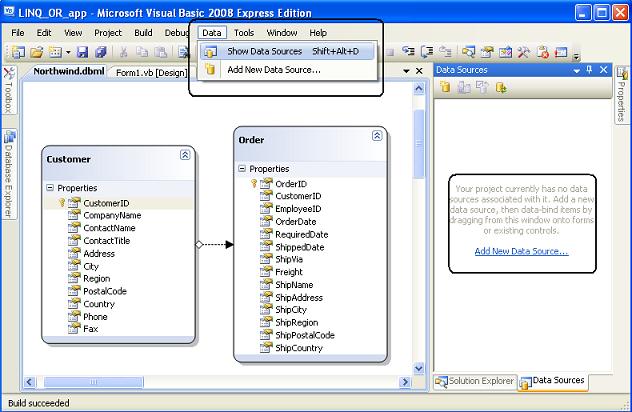Image resolution: width=632 pixels, height=412 pixels.
Task: Choose Show Data Sources menu entry
Action: coord(287,51)
